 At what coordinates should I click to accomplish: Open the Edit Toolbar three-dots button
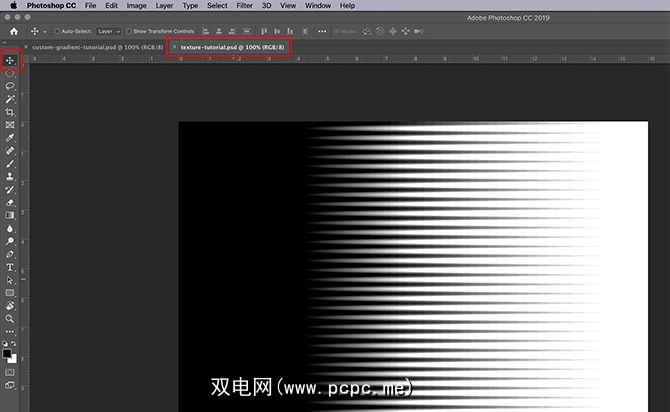10,332
